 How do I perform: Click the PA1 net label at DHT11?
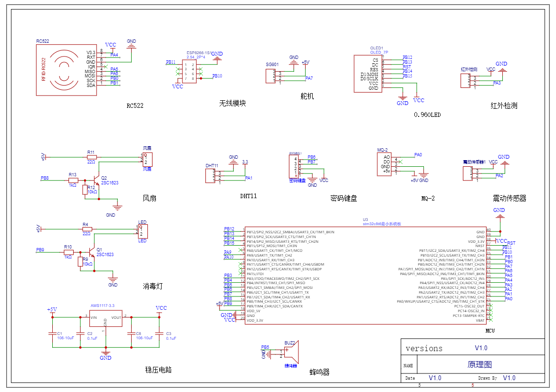(x=249, y=178)
